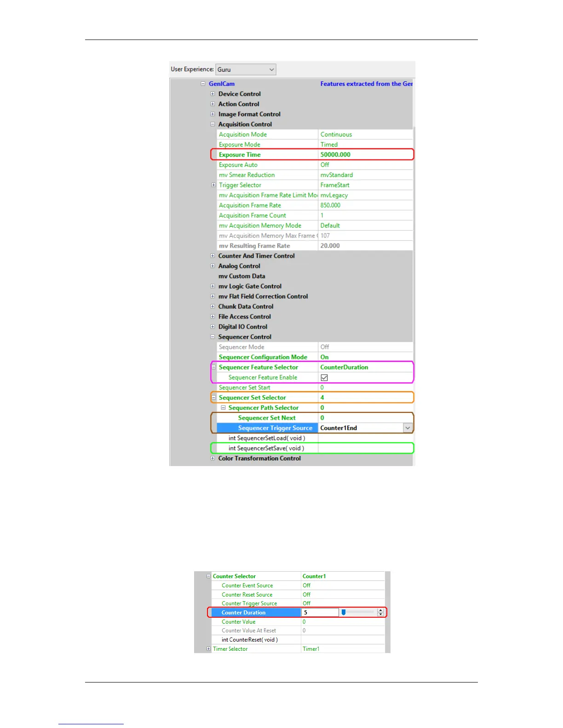Decrease Counter Duration with the down arrow

coord(380,614)
